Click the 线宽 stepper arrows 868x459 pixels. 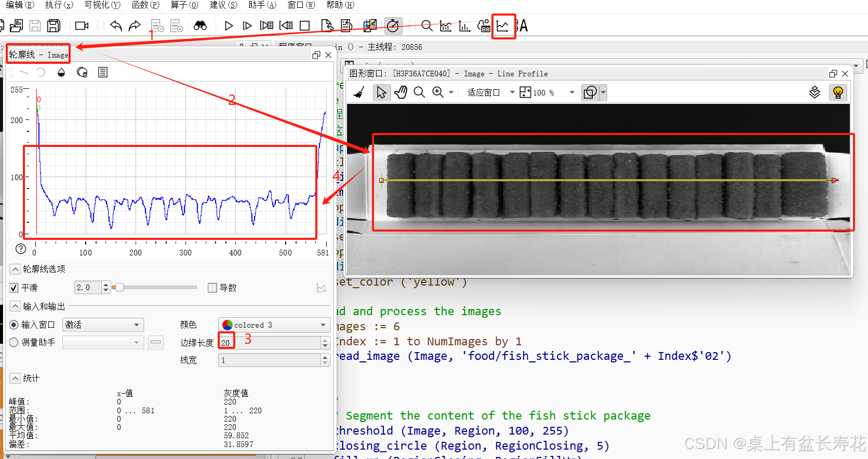[325, 360]
